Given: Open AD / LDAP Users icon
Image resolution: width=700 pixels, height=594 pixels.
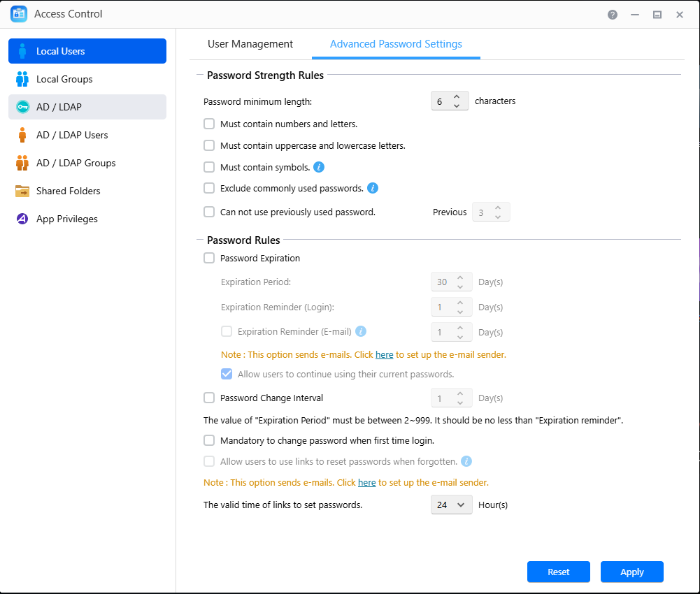Looking at the screenshot, I should click(x=22, y=135).
